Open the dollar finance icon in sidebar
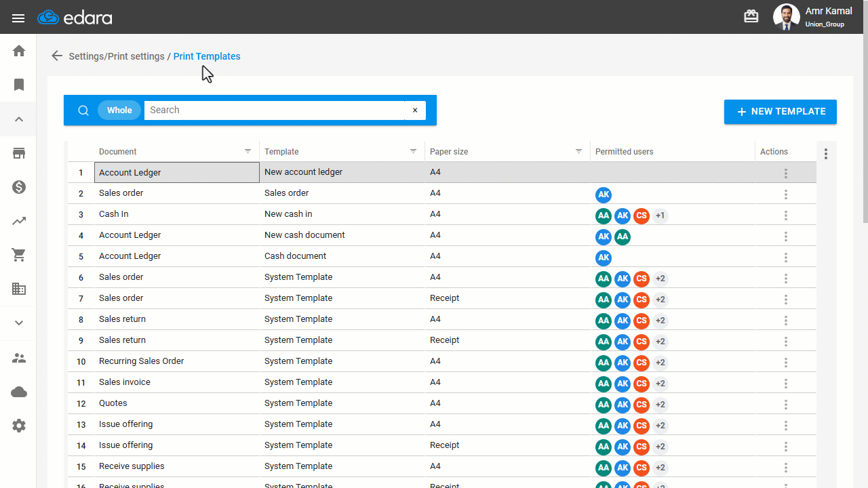 point(19,187)
